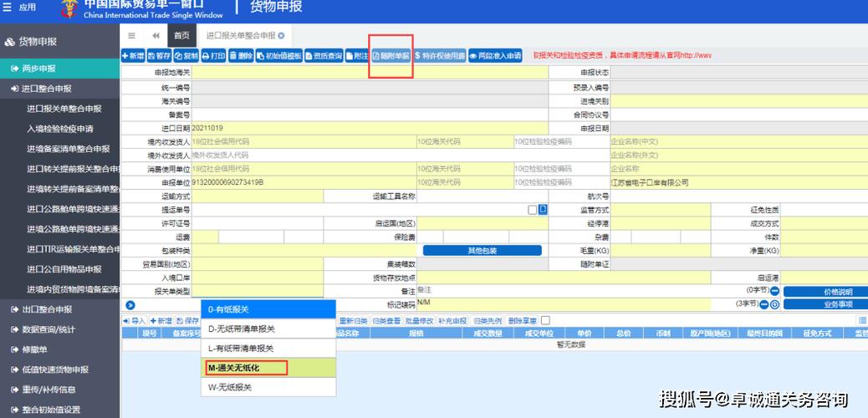Click 特许权使用费 royalty button
The image size is (868, 418).
coord(440,56)
